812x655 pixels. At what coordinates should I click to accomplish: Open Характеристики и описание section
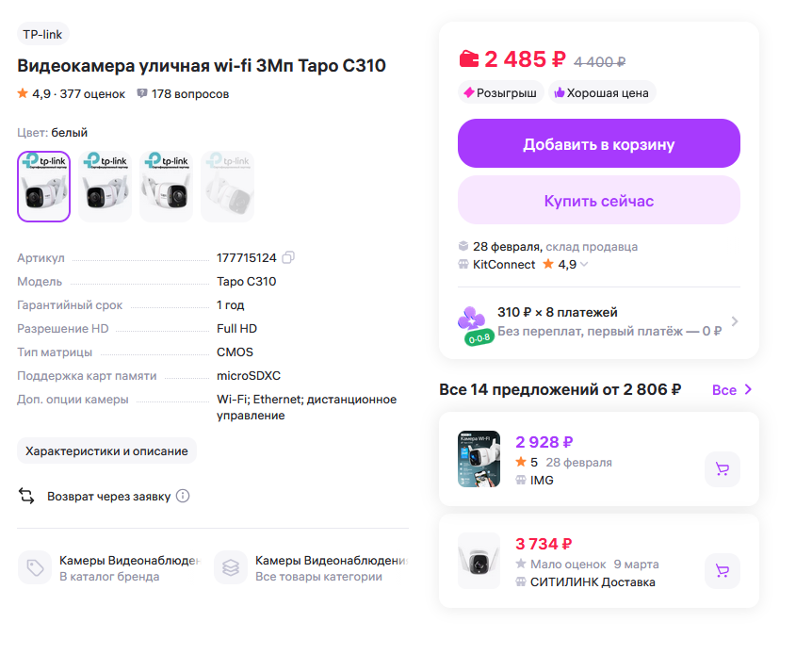click(x=106, y=450)
